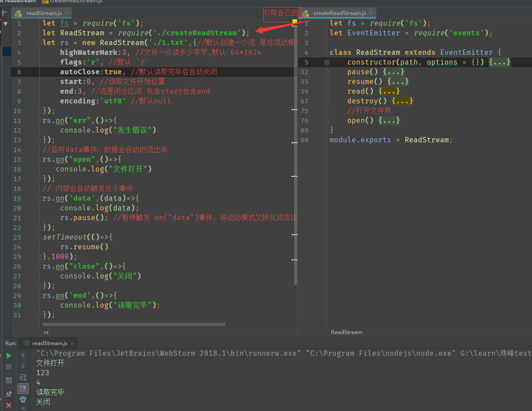Click the ReadStream breadcrumb below right editor
532x411 pixels.
tap(346, 332)
